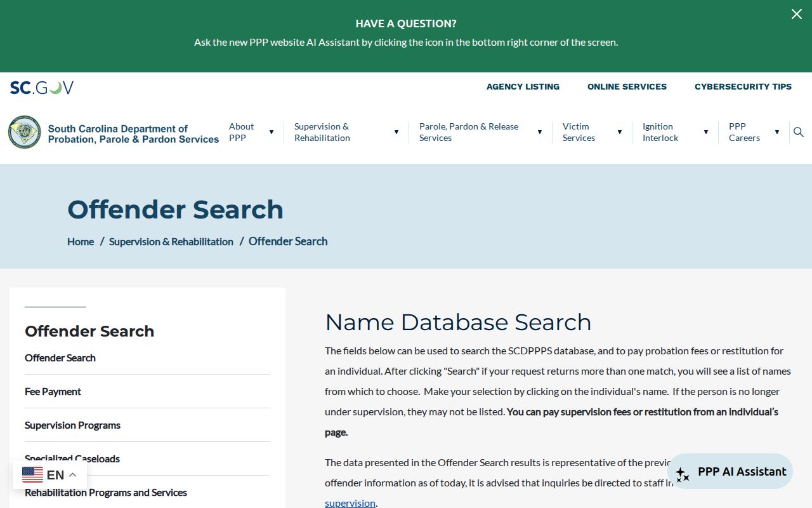Go to Agency Listing

pyautogui.click(x=523, y=86)
